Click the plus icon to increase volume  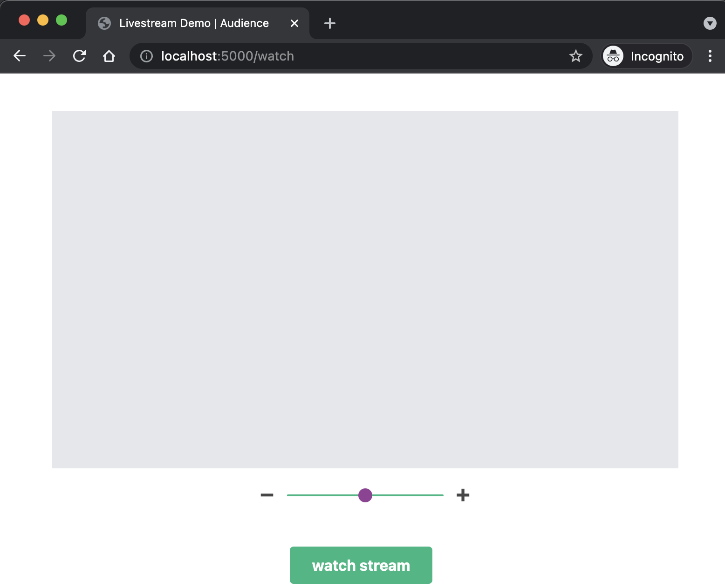click(463, 495)
